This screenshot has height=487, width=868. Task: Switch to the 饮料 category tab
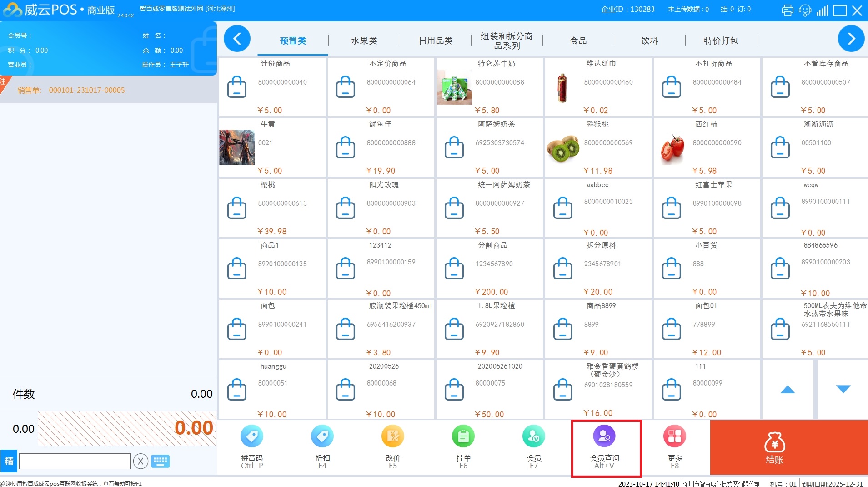[649, 41]
